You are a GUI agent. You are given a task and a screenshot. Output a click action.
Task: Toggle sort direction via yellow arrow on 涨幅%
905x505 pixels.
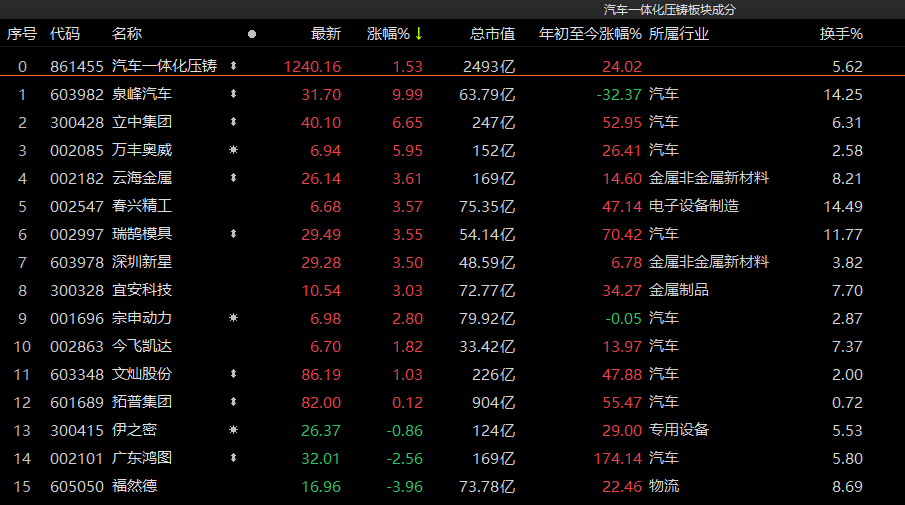419,34
